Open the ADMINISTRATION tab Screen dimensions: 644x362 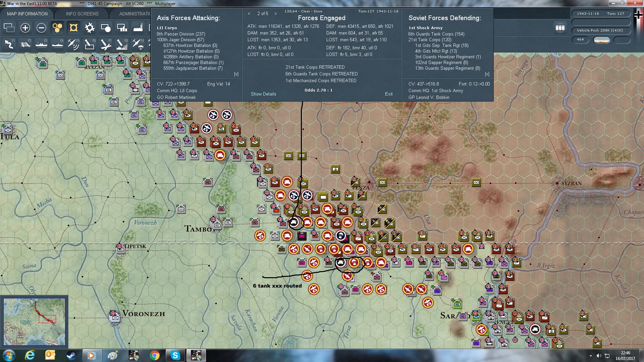click(135, 14)
